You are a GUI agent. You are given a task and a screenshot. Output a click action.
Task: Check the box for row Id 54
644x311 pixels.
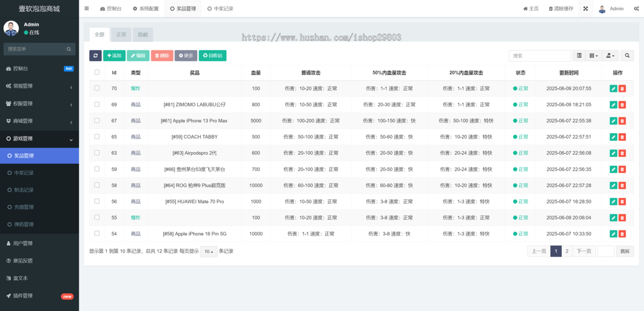point(97,233)
